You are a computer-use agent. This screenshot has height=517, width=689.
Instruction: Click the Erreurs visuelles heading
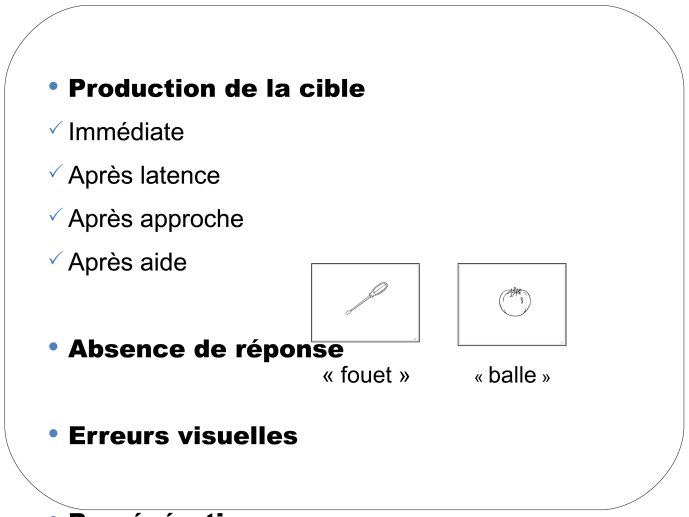click(x=183, y=436)
